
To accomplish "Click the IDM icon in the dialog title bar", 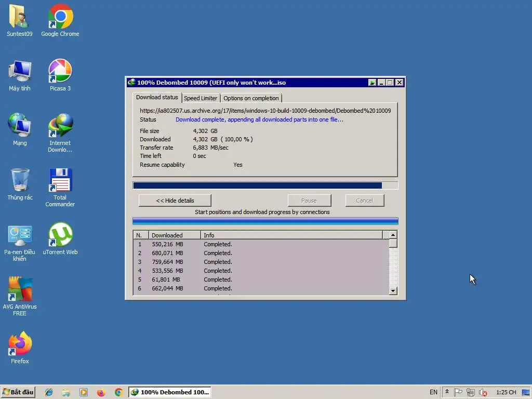I will pyautogui.click(x=131, y=82).
